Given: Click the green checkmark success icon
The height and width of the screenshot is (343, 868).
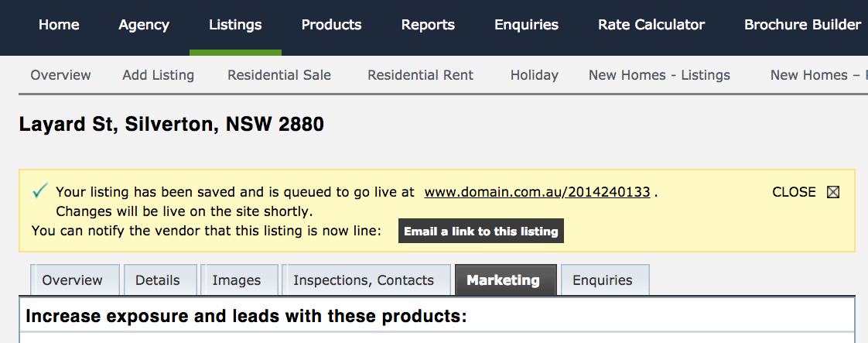Looking at the screenshot, I should click(40, 191).
